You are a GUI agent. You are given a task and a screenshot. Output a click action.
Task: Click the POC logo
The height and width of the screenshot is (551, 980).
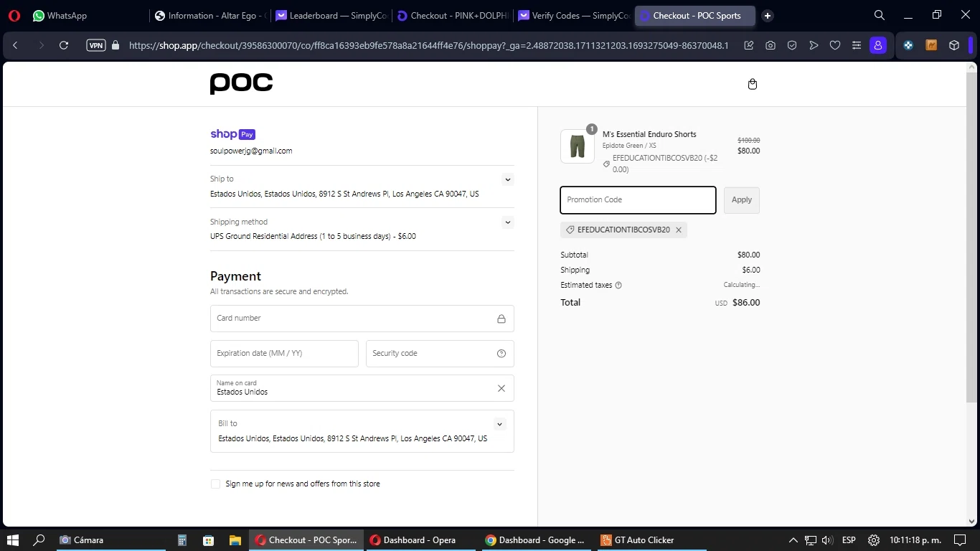[x=241, y=84]
